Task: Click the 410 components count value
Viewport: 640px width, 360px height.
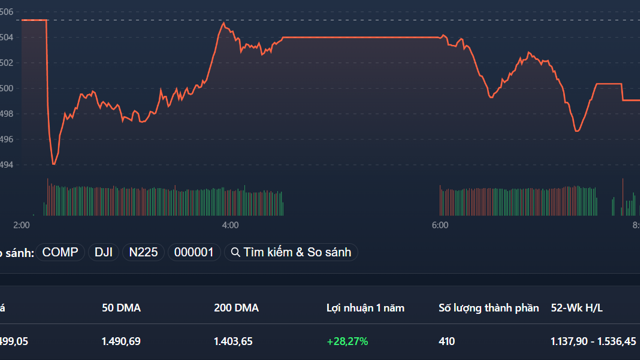Action: (447, 341)
